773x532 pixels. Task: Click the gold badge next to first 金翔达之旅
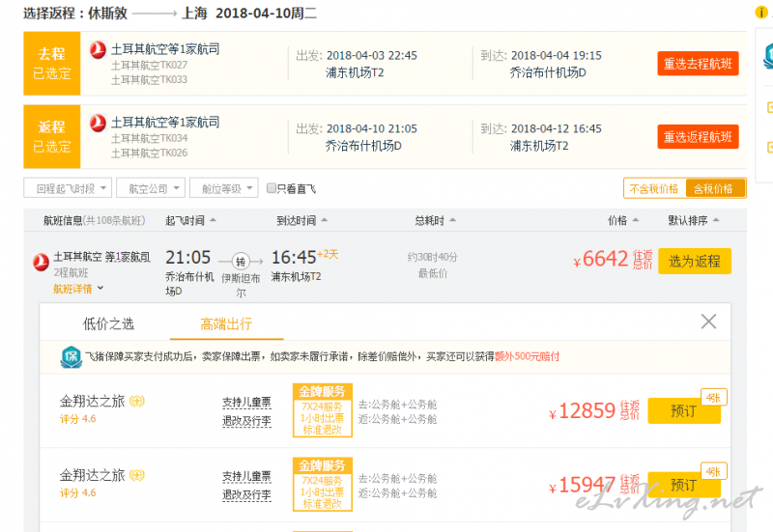(137, 402)
